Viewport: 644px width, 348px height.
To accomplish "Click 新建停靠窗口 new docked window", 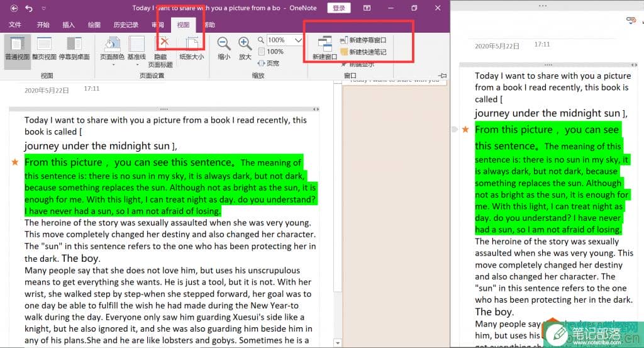I will pyautogui.click(x=364, y=40).
